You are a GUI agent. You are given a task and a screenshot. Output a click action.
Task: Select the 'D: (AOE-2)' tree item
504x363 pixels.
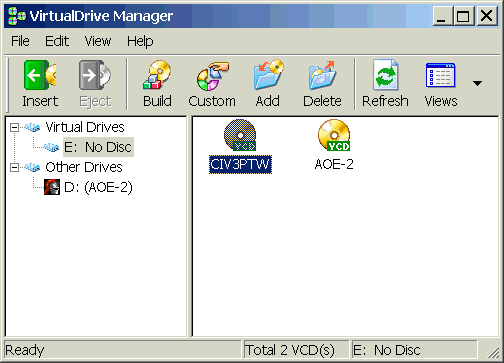[x=98, y=187]
